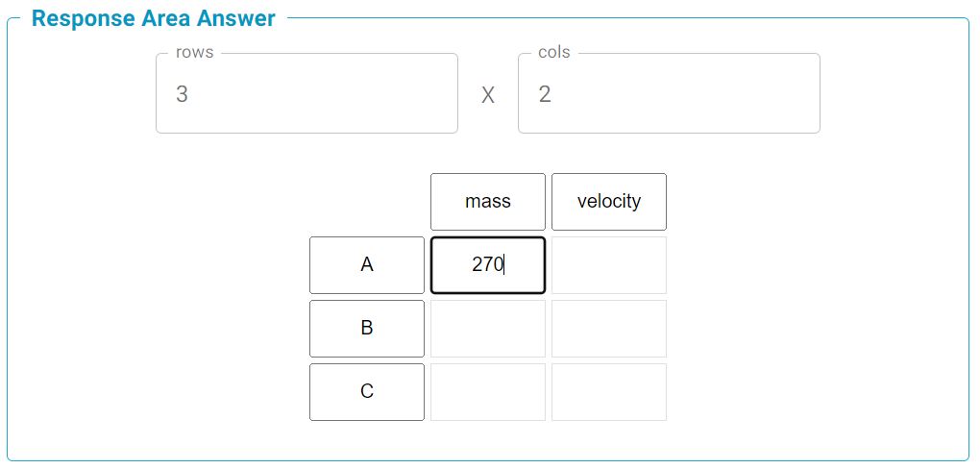Click the velocity cell in row B
Image resolution: width=980 pixels, height=469 pixels.
coord(608,329)
